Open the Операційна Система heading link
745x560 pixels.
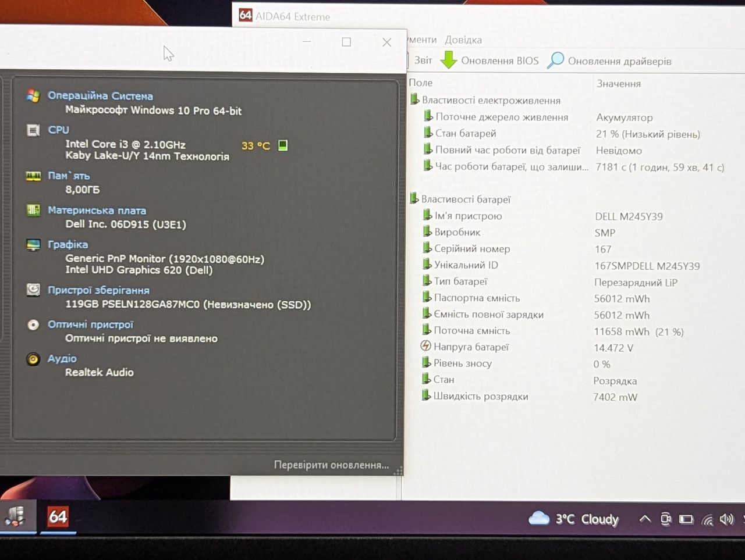(100, 96)
